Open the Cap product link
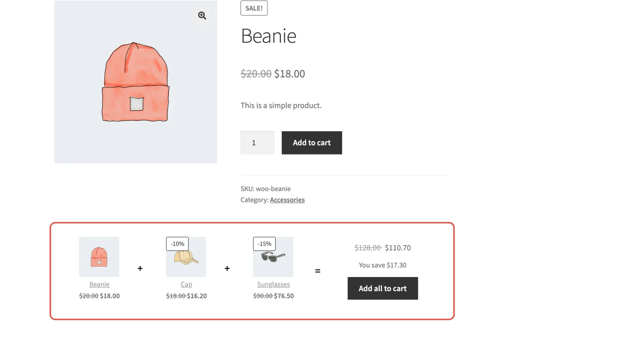The height and width of the screenshot is (358, 644). (186, 284)
